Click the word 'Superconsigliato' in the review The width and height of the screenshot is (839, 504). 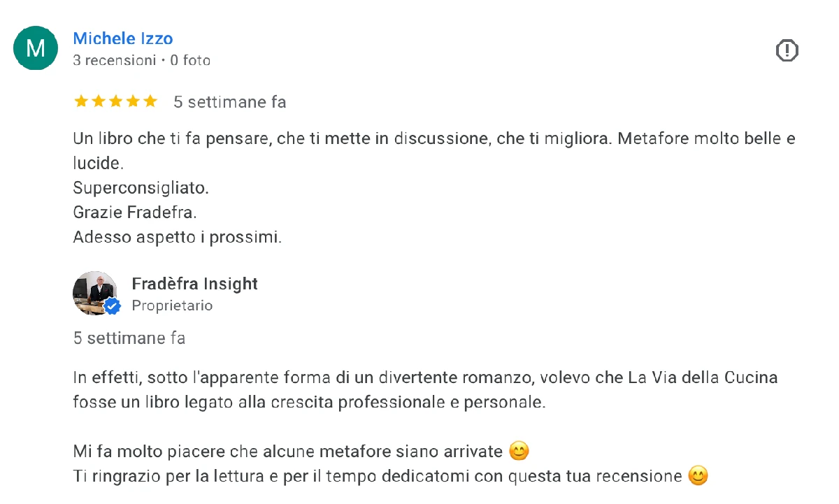pyautogui.click(x=140, y=187)
